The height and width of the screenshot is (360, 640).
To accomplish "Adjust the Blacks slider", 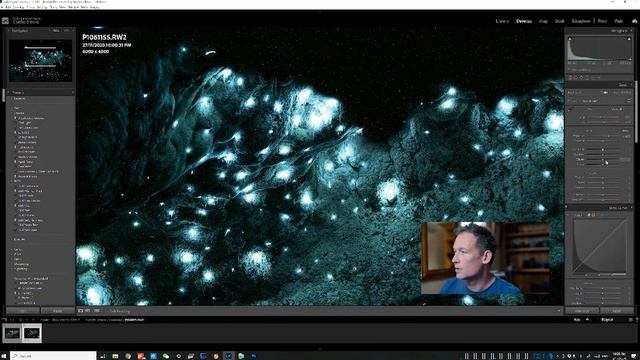I will 603,164.
